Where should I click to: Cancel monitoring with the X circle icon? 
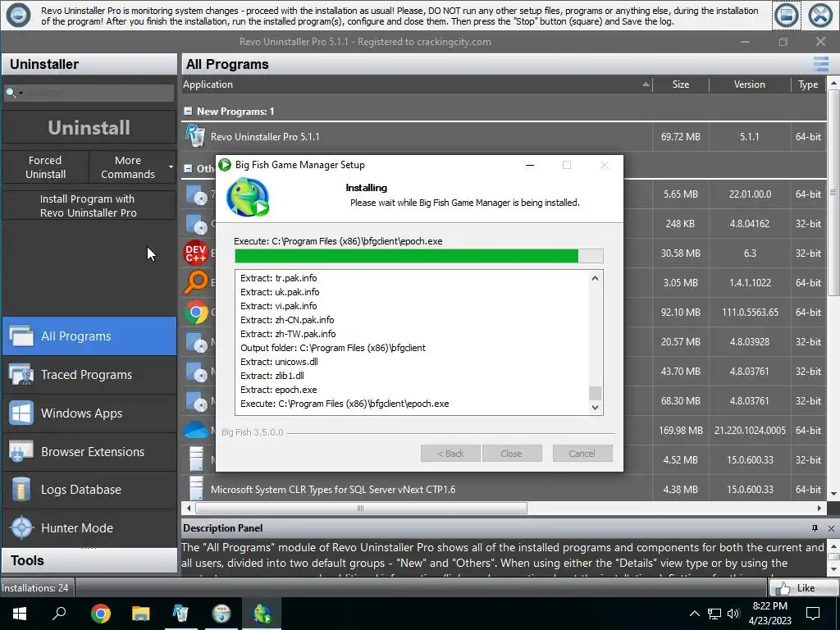click(820, 16)
